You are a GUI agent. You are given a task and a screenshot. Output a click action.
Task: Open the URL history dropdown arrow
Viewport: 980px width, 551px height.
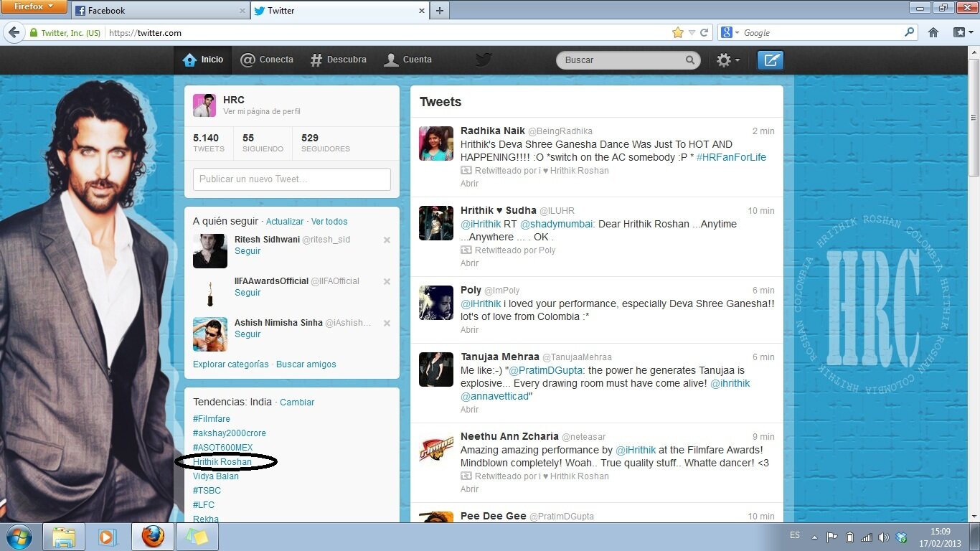coord(692,33)
